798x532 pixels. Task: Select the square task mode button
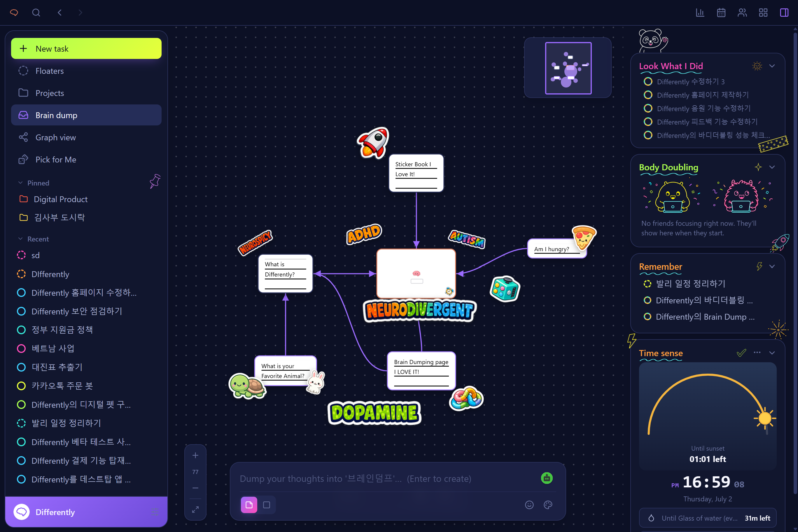click(267, 505)
